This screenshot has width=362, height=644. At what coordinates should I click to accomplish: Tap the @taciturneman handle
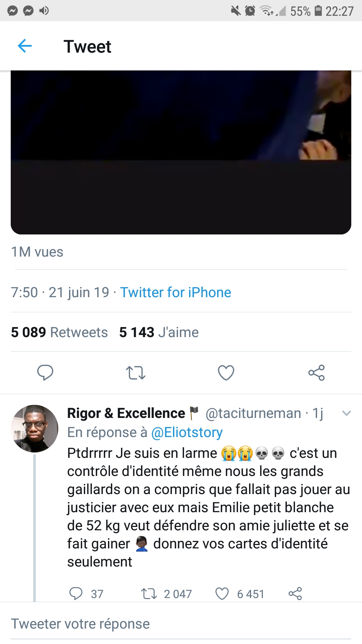[253, 413]
